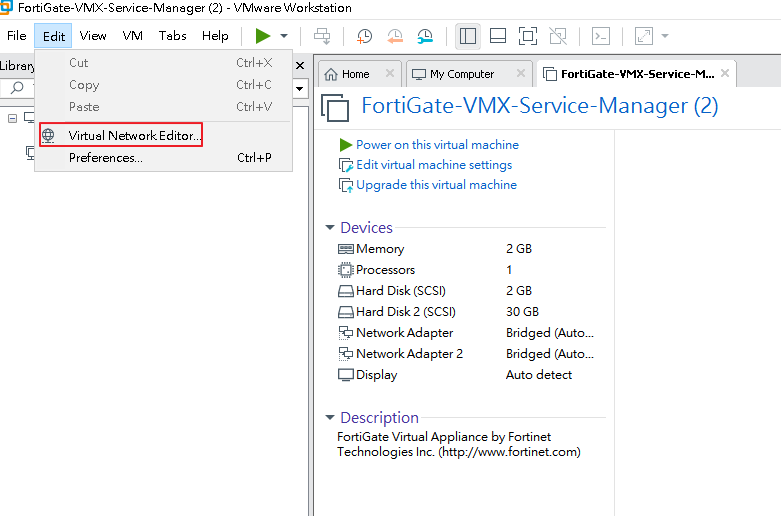The image size is (781, 516).
Task: Click the FortiGate-VMX-Service-Manager (2) heading
Action: point(539,106)
